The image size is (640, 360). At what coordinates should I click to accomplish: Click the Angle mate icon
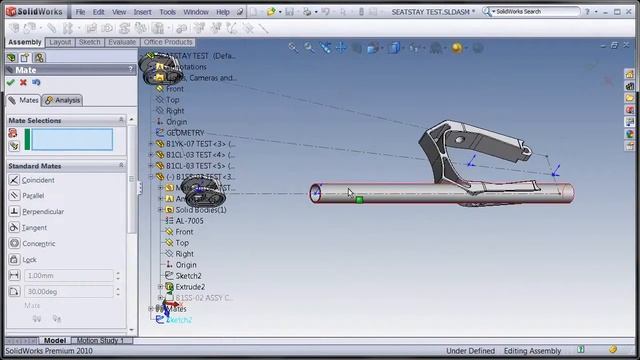pyautogui.click(x=14, y=291)
